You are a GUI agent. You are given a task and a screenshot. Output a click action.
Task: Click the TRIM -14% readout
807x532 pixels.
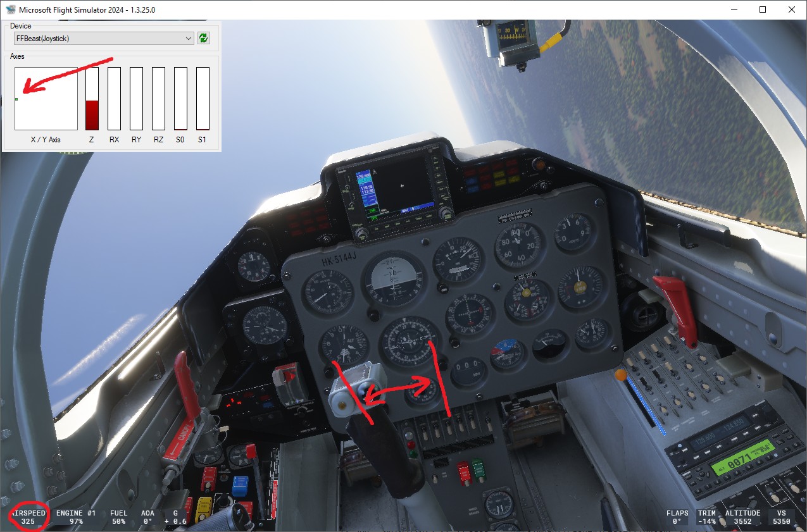[706, 517]
